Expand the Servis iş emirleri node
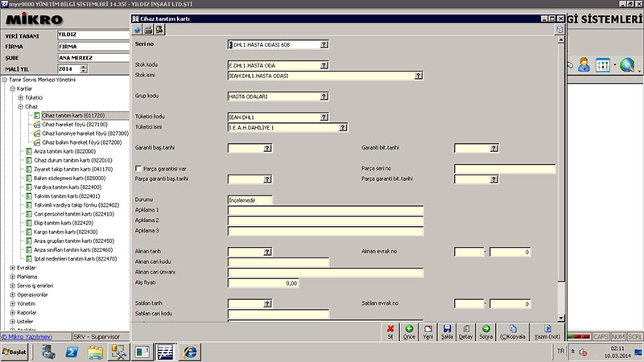 12,286
